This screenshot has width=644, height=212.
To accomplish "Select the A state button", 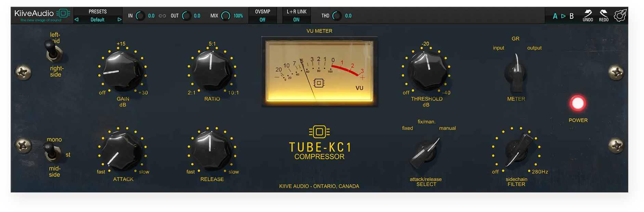I will [x=555, y=16].
